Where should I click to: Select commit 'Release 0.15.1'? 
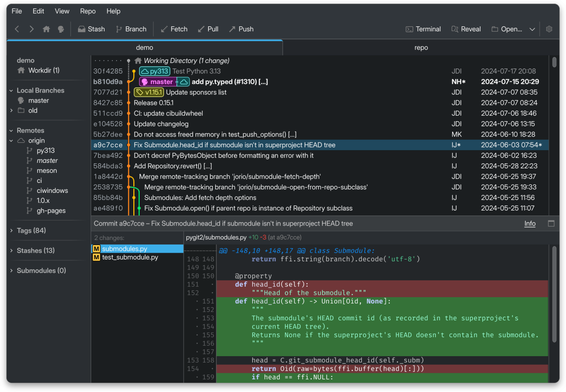320,103
